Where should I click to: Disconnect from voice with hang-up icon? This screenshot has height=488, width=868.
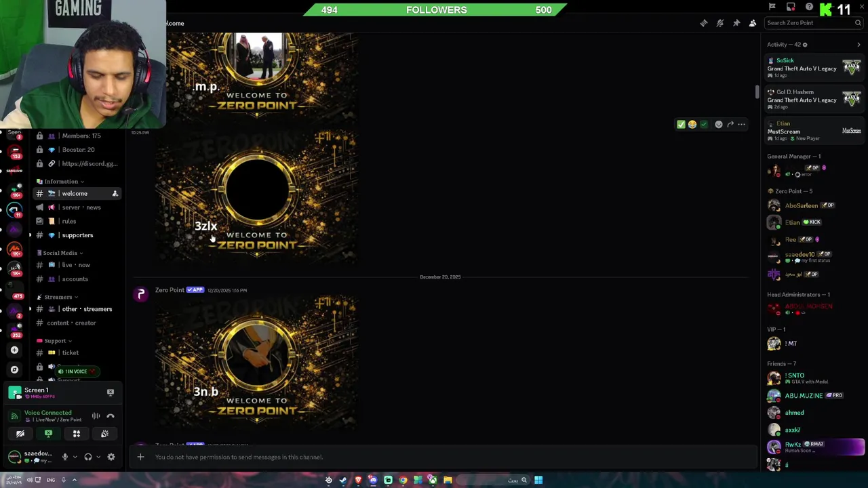[111, 416]
